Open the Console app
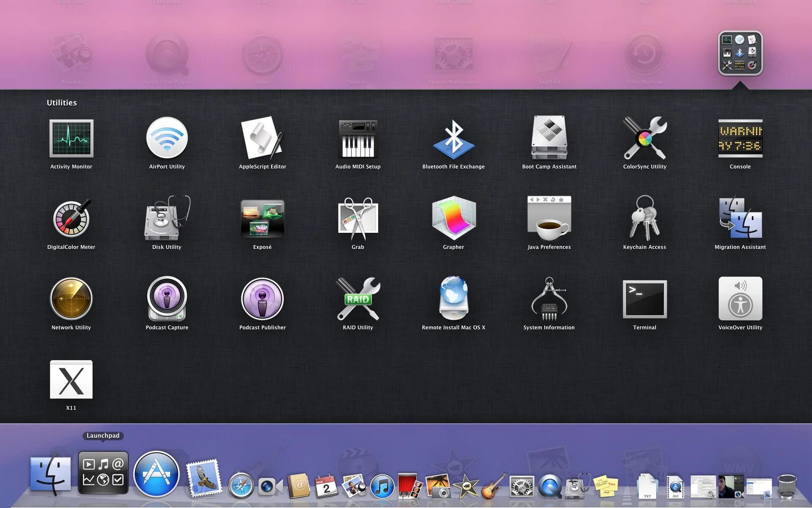812x508 pixels. [x=740, y=138]
